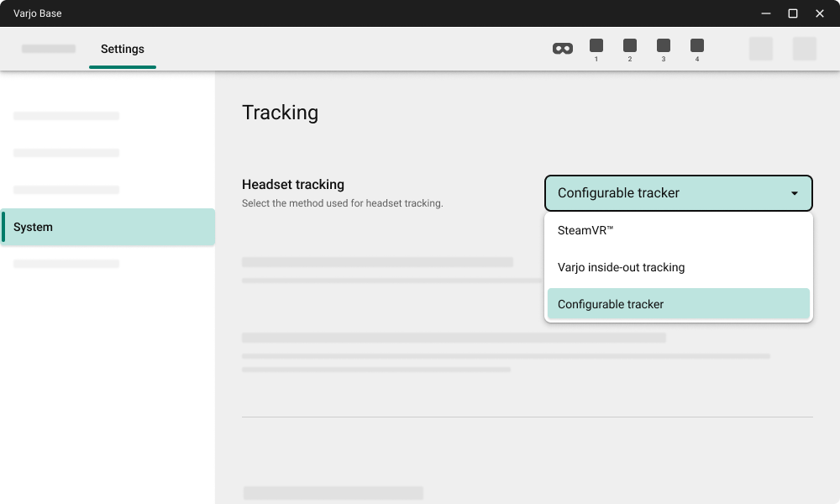
Task: Click the leftmost grey square icon near top right
Action: pyautogui.click(x=761, y=48)
